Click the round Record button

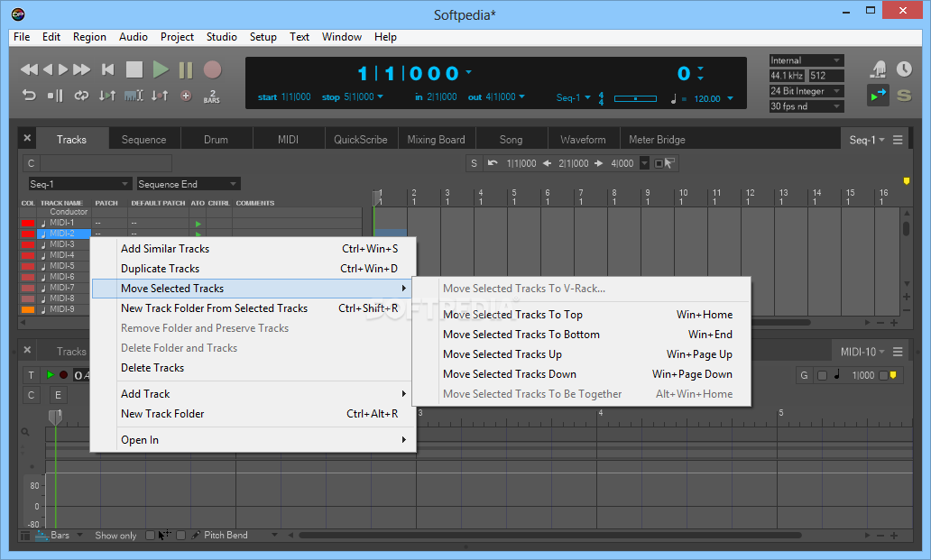click(x=212, y=70)
